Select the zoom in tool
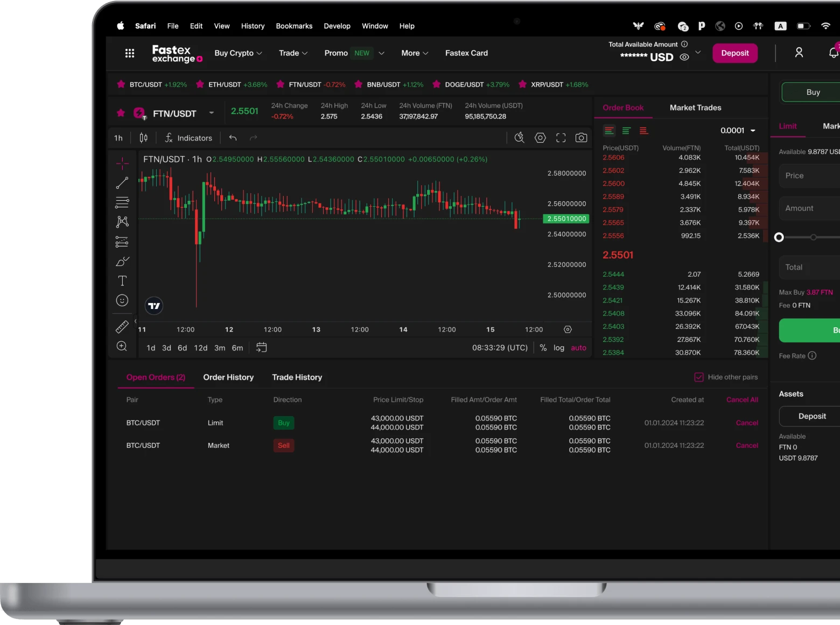 point(122,346)
